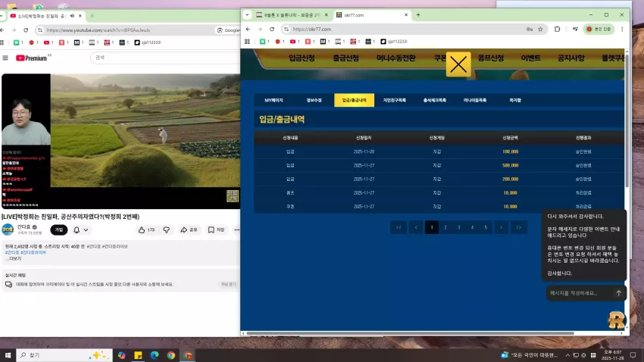This screenshot has width=644, height=362.
Task: Open the more actions menu under the video
Action: (x=236, y=229)
